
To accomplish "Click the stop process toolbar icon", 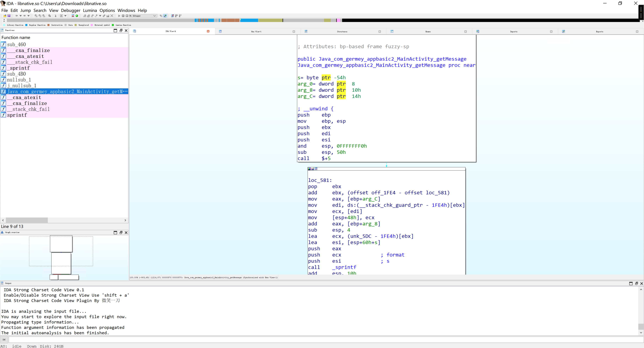I will [127, 16].
